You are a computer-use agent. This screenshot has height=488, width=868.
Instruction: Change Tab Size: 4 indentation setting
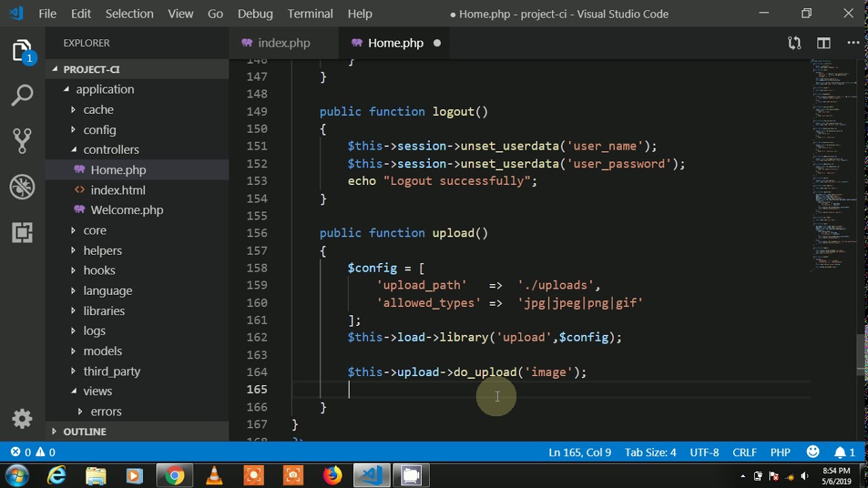click(x=650, y=452)
